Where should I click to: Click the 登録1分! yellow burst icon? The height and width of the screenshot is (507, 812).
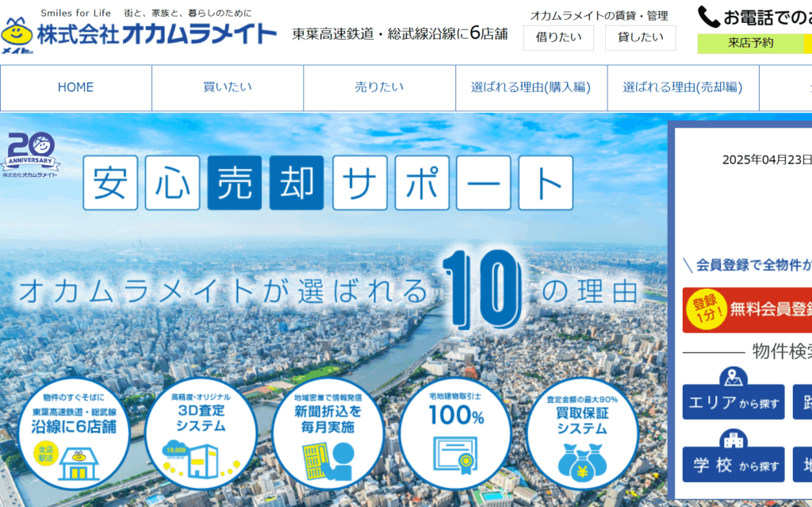(x=707, y=309)
